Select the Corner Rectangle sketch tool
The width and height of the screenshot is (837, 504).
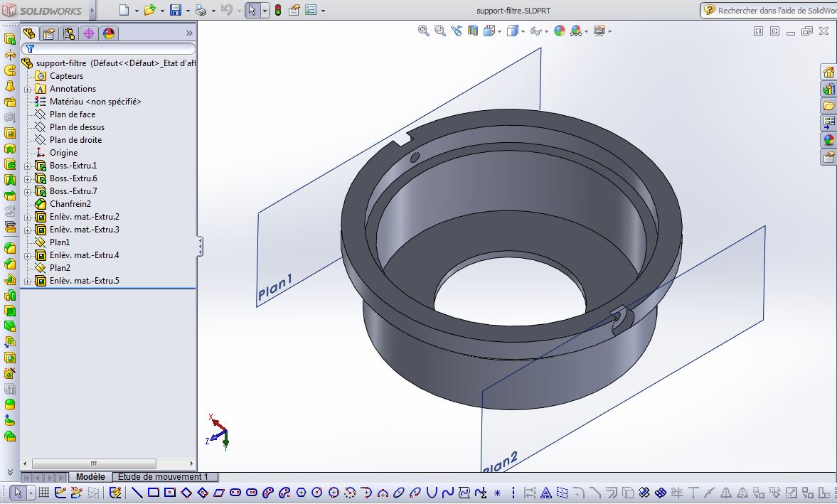click(x=153, y=493)
